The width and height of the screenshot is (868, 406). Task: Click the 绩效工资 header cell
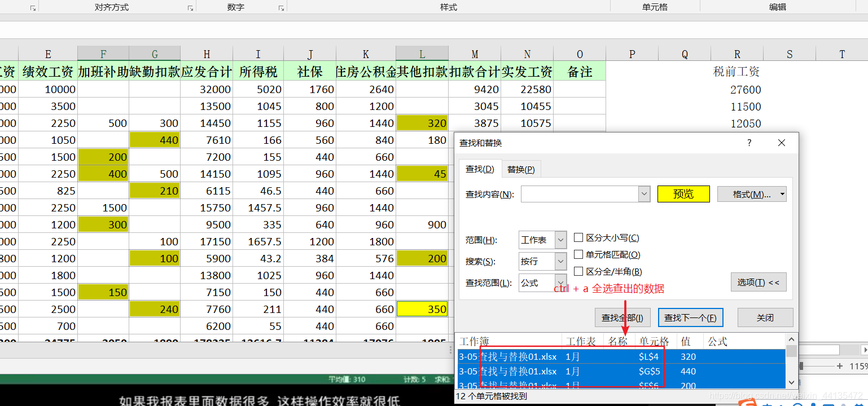[x=48, y=71]
